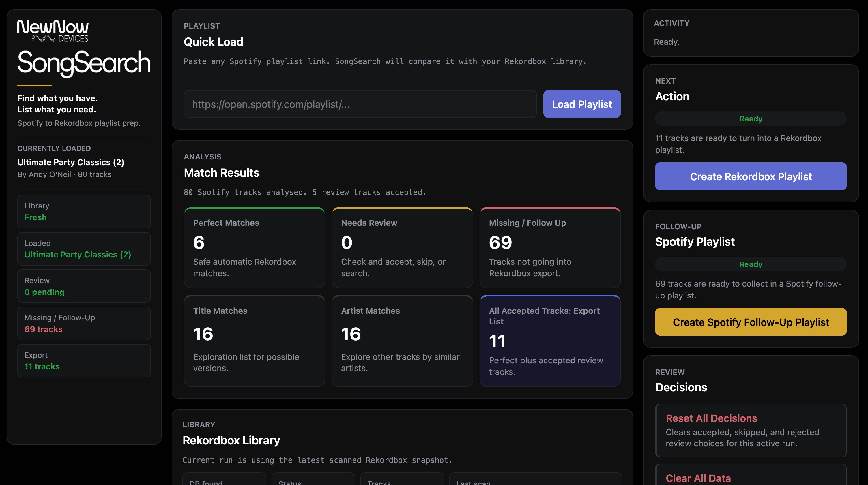
Task: Open the Title Matches card
Action: [x=255, y=341]
